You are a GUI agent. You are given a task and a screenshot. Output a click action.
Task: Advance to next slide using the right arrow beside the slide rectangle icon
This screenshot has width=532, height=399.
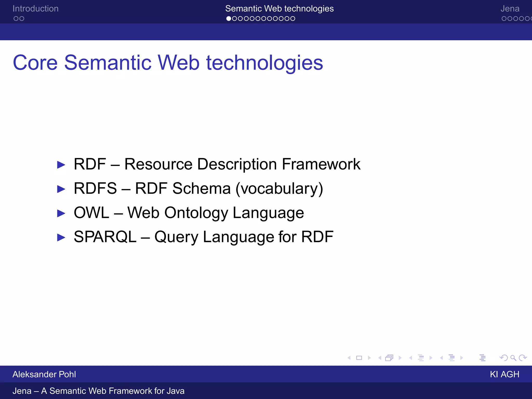pyautogui.click(x=369, y=358)
